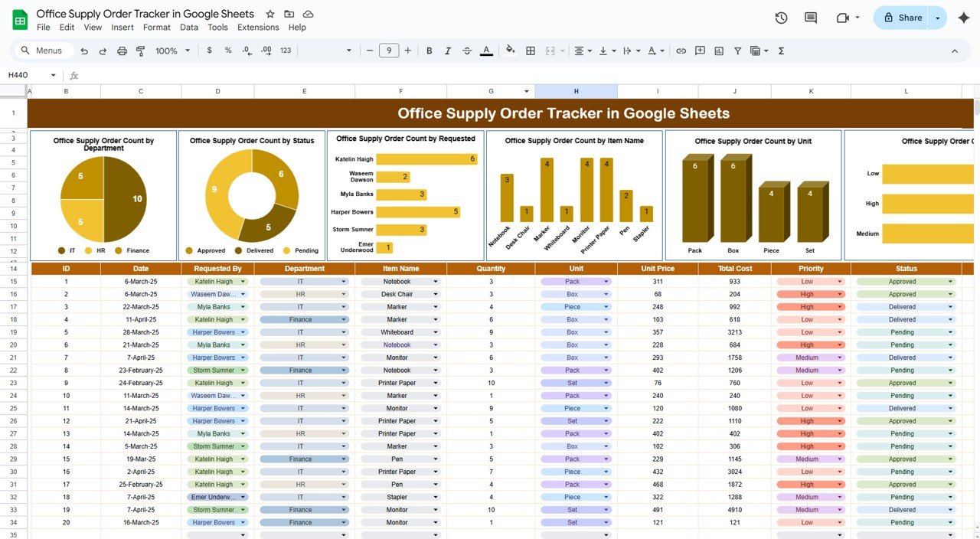Open filter views dropdown
The width and height of the screenshot is (980, 539).
759,51
